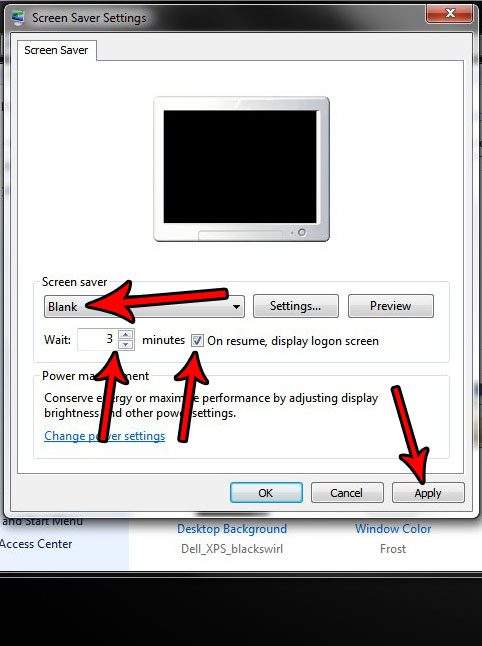482x646 pixels.
Task: Click the Screen Saver Settings title icon
Action: click(18, 19)
